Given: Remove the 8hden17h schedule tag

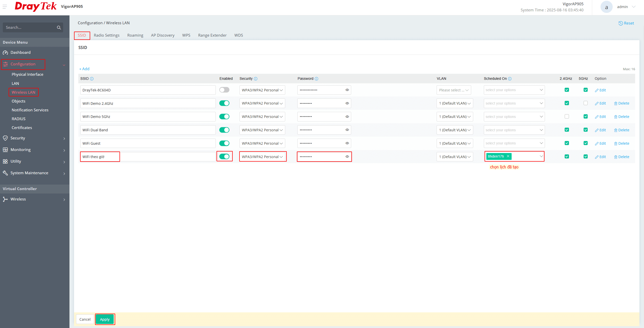Looking at the screenshot, I should (508, 156).
